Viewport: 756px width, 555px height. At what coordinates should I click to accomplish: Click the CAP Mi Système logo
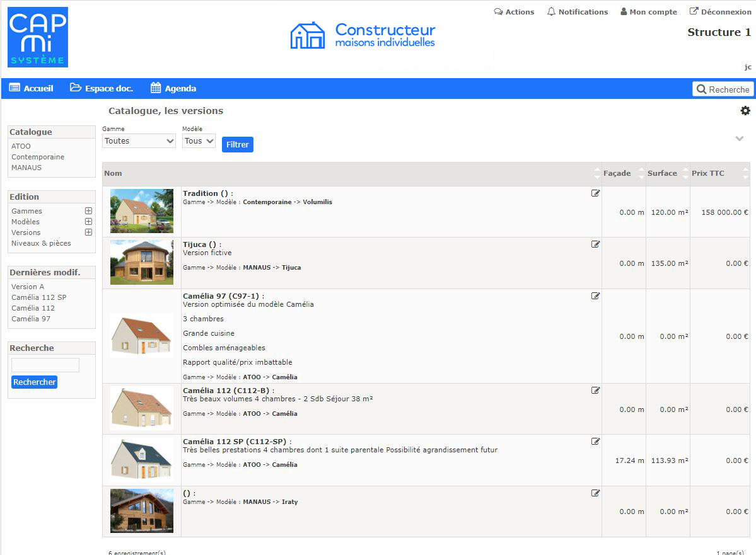click(38, 37)
